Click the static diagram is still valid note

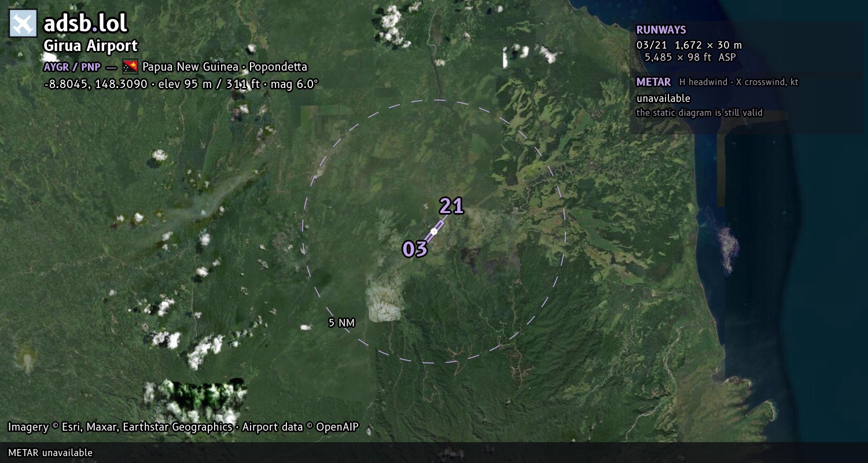700,113
